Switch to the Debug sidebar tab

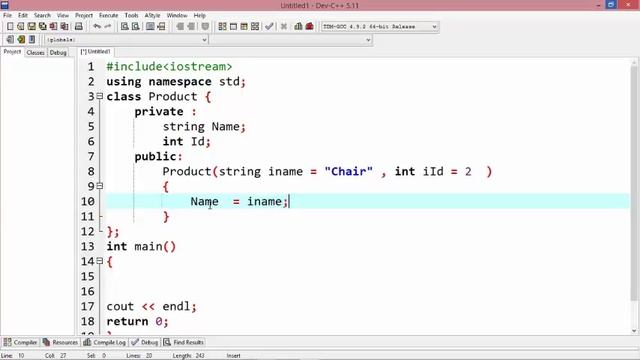tap(58, 53)
